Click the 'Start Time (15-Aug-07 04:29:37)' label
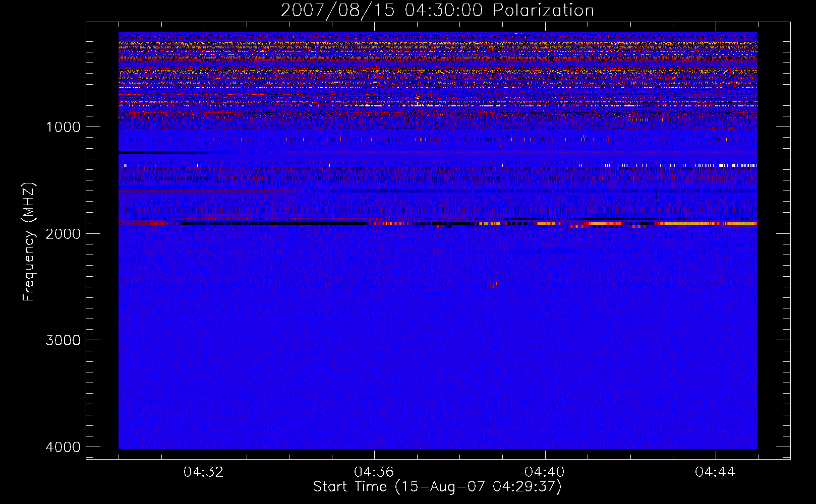 pyautogui.click(x=437, y=487)
